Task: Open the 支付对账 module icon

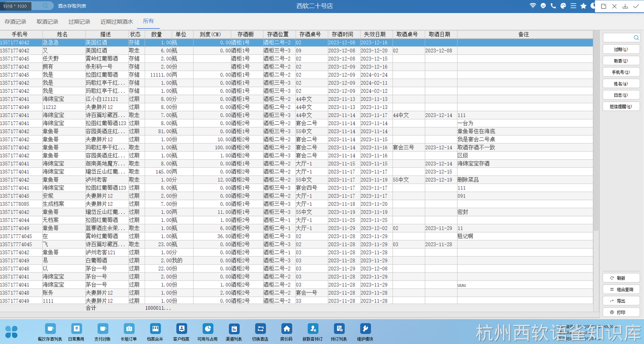Action: tap(102, 329)
